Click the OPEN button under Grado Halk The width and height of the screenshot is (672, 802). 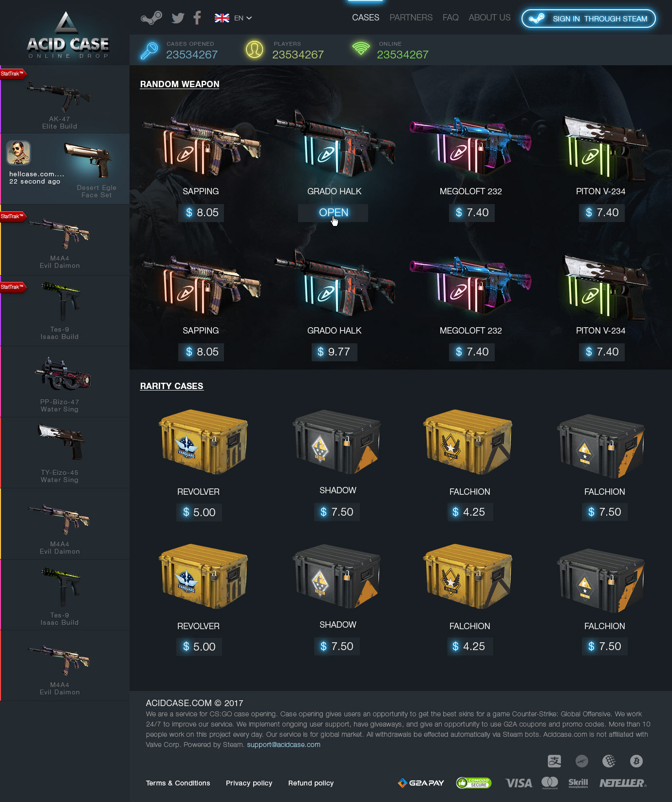coord(333,213)
